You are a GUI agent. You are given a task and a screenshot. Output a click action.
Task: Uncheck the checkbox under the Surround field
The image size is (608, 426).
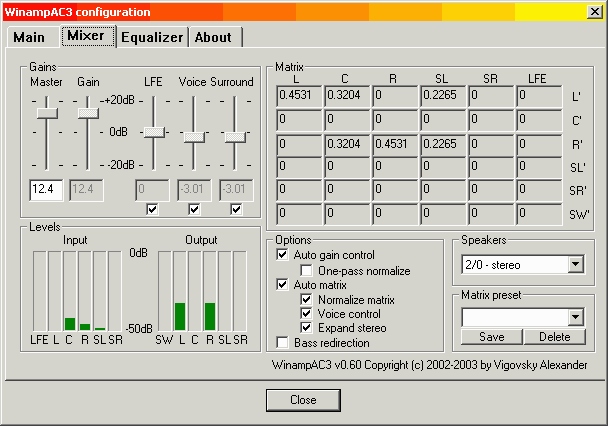tap(236, 210)
